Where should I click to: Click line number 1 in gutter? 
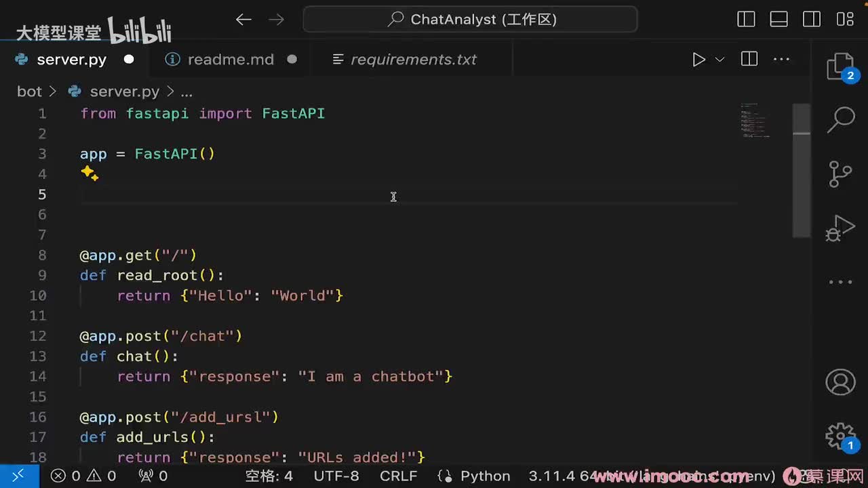(x=43, y=113)
